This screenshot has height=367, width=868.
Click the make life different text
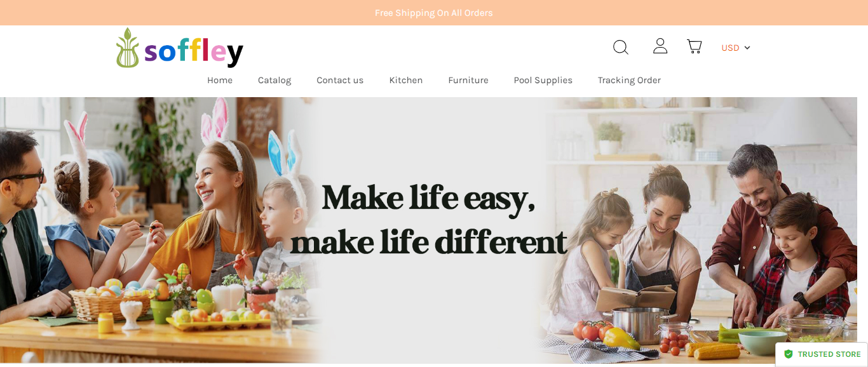click(x=429, y=243)
